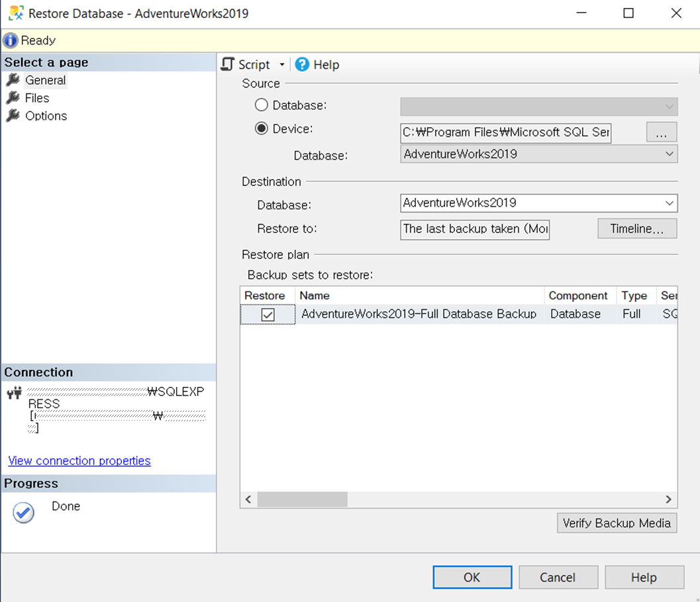Cancel the restore dialog
The width and height of the screenshot is (700, 602).
click(558, 577)
